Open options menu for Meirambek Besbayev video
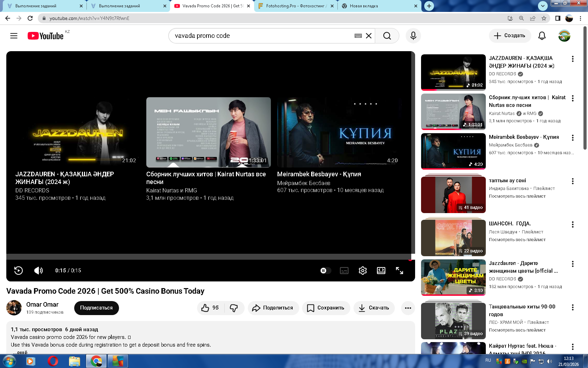 573,138
